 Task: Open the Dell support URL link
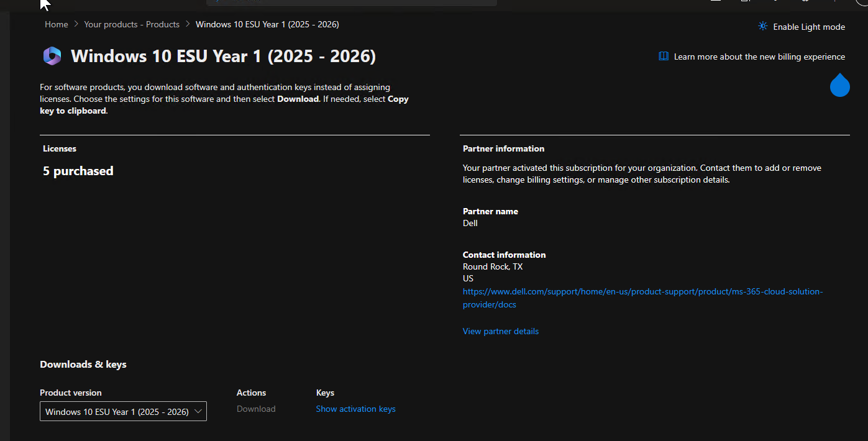click(642, 298)
